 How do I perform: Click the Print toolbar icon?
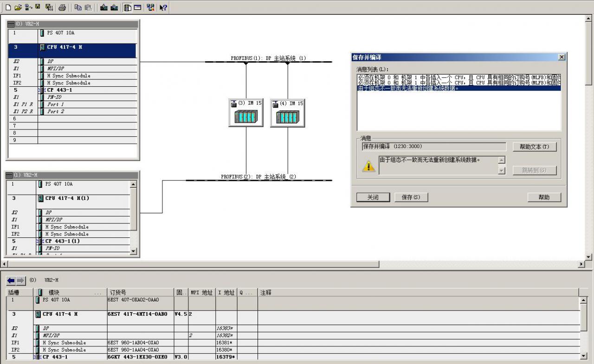coord(62,7)
